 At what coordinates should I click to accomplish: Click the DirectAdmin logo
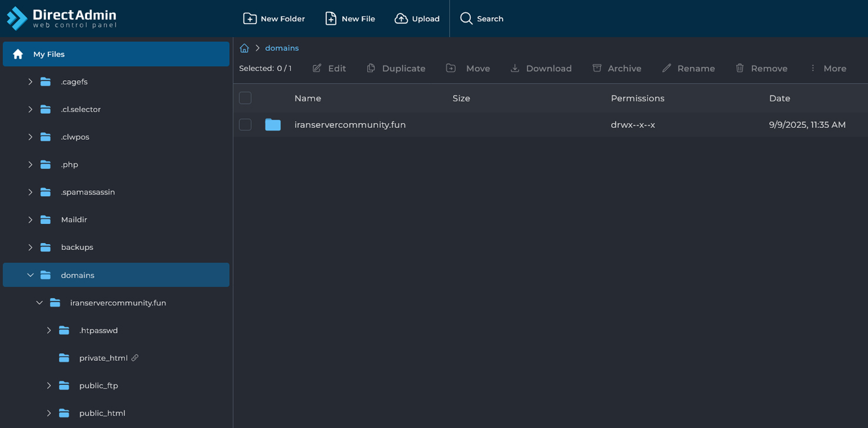[62, 18]
